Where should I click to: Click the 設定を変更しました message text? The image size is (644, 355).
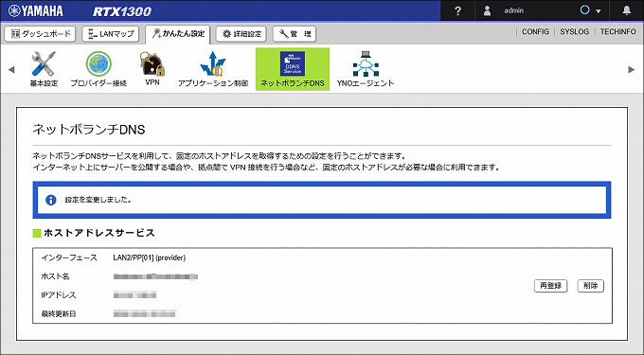[98, 200]
